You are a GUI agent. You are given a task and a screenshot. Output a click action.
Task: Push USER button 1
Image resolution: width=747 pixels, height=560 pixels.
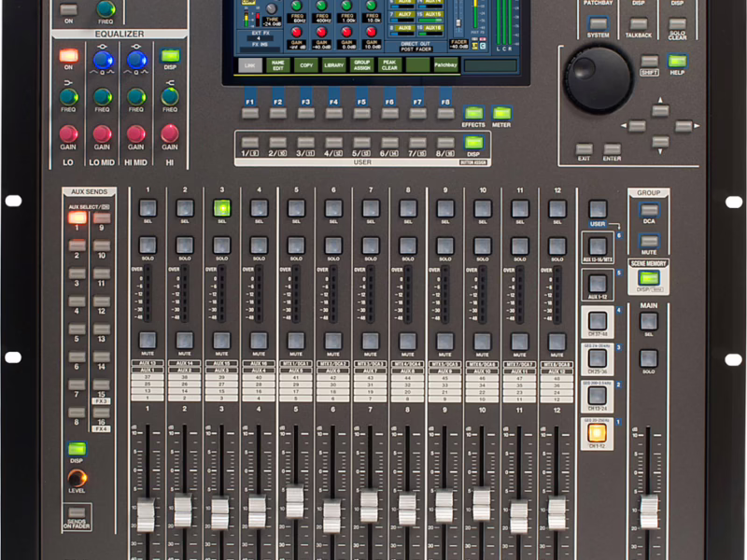(x=250, y=143)
